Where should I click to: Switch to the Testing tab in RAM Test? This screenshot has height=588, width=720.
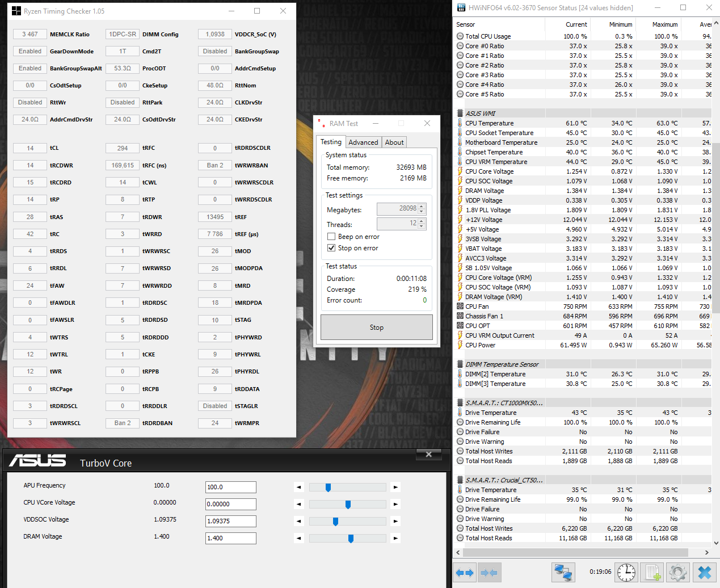pos(331,142)
